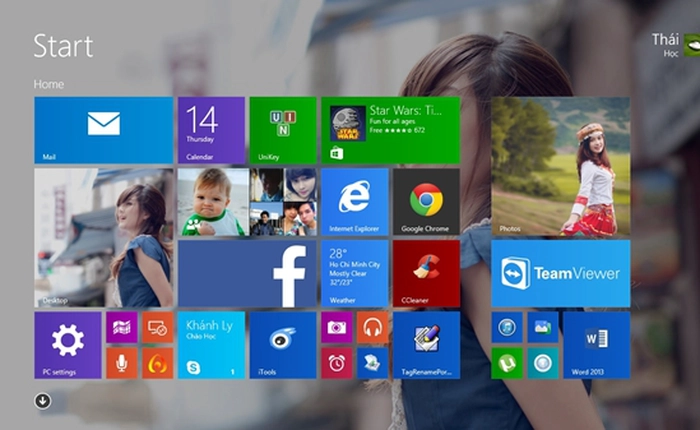Viewport: 700px width, 430px height.
Task: Launch Internet Explorer tile
Action: 355,202
